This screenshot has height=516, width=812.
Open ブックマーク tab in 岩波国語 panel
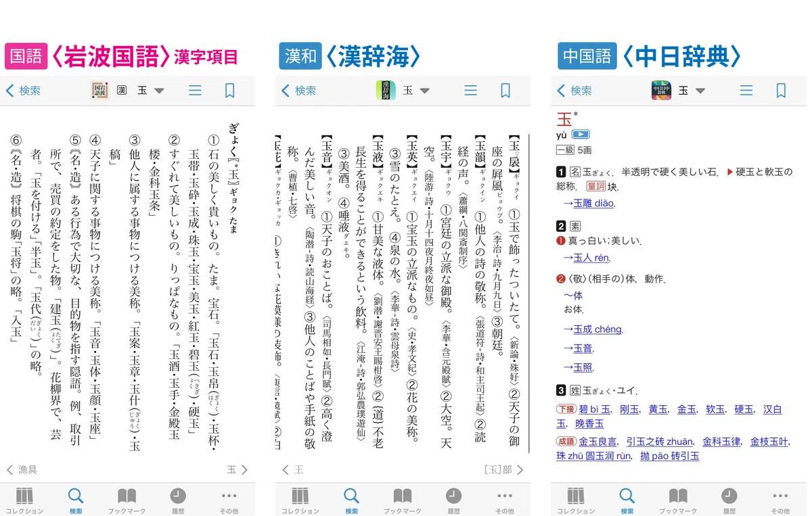click(127, 500)
